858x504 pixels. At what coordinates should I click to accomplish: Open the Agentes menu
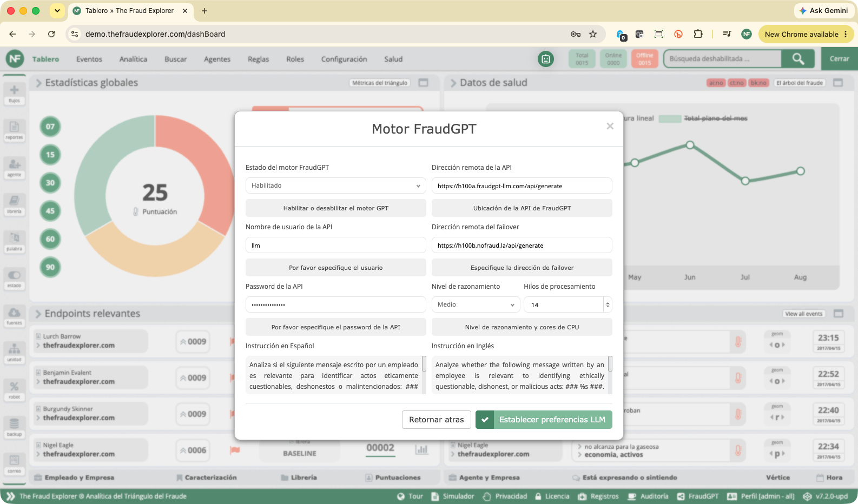click(x=217, y=59)
